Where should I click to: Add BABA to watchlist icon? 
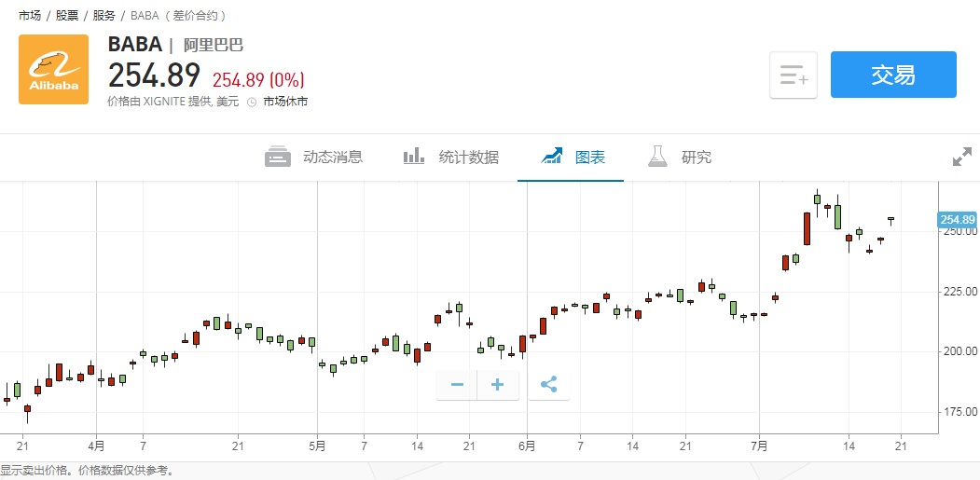794,75
